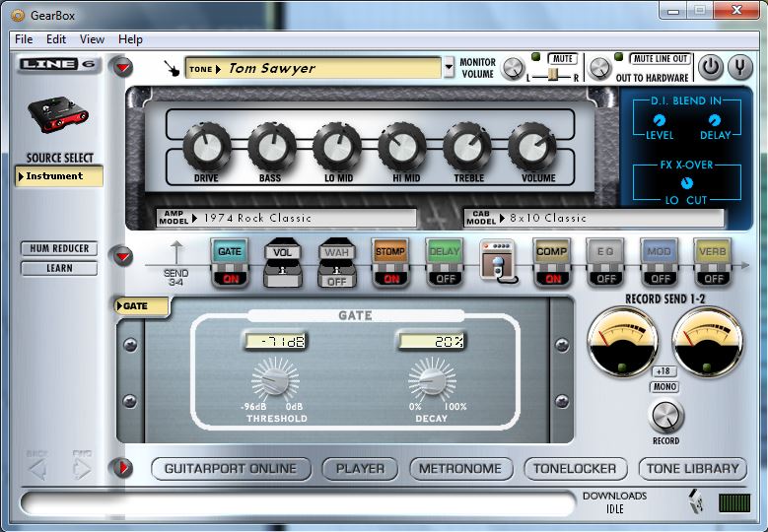Open the Cab Model 8x10 Classic menu

click(x=593, y=218)
